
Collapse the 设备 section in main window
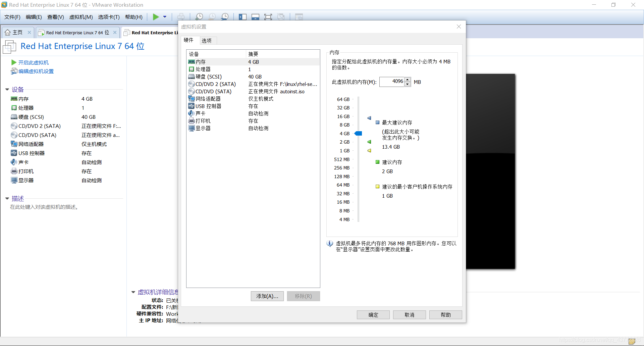[7, 89]
